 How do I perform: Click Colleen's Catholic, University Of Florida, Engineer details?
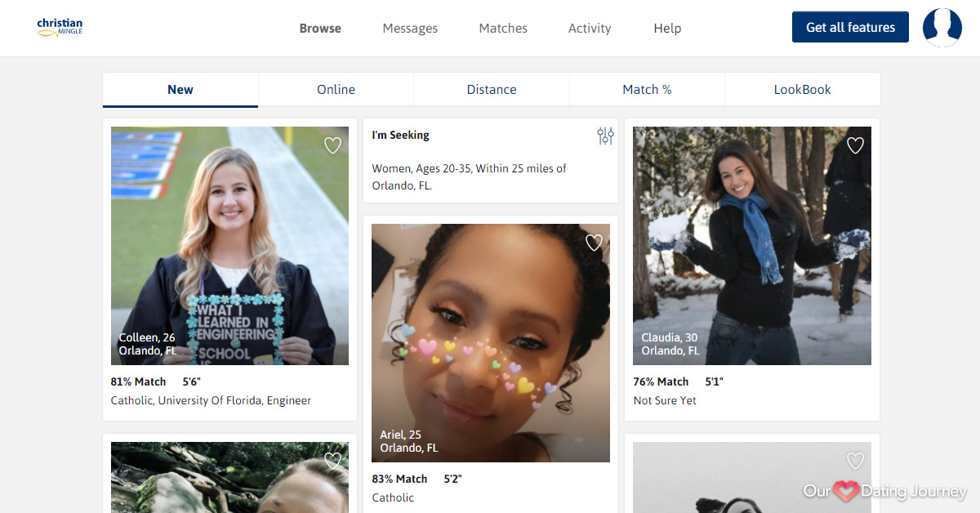click(211, 400)
